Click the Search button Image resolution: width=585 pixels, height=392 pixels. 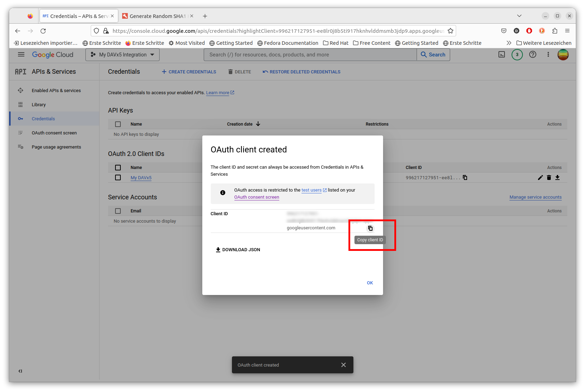click(433, 54)
